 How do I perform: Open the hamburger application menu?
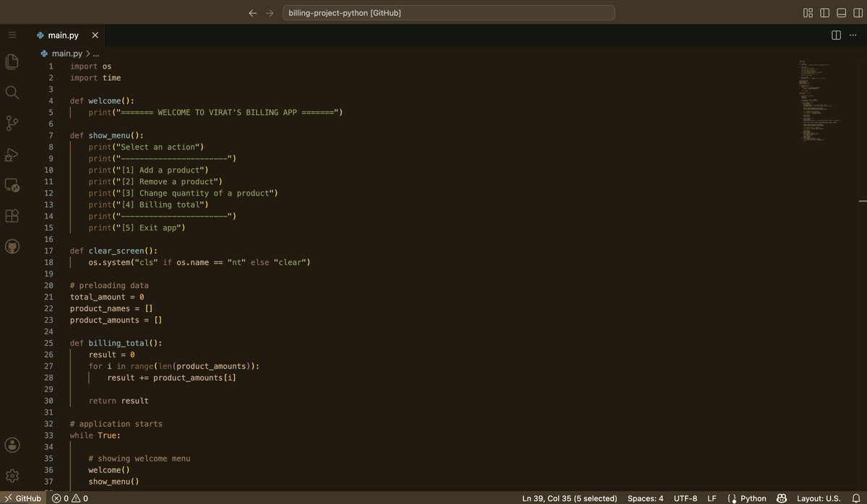tap(12, 35)
